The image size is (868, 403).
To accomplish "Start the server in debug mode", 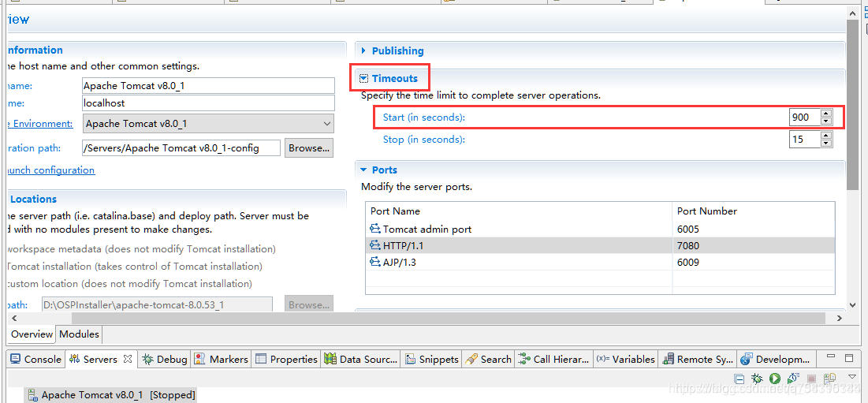I will (x=757, y=379).
